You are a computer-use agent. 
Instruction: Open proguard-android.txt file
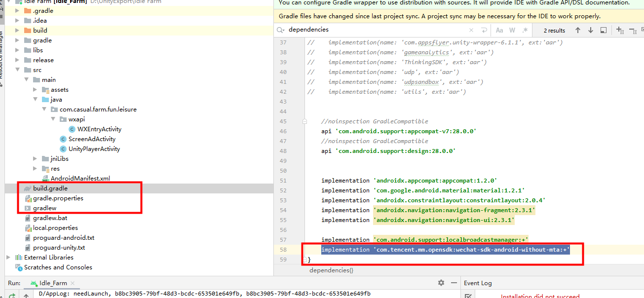click(x=64, y=238)
